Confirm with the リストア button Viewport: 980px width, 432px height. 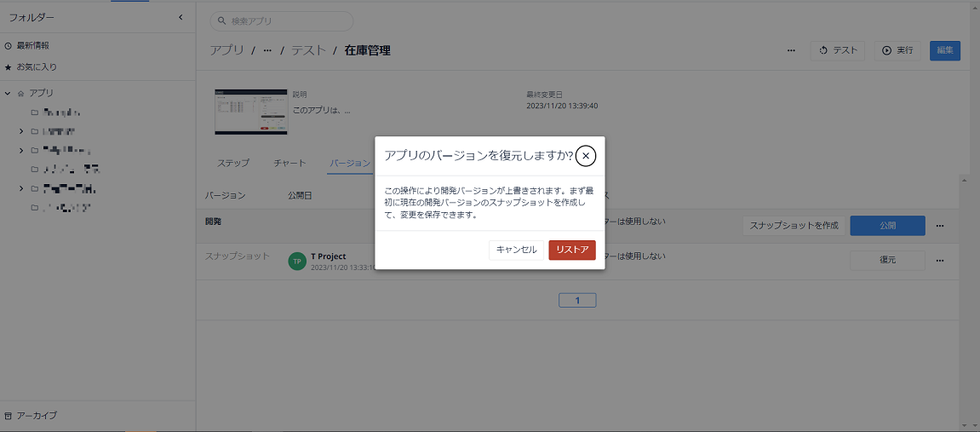[x=572, y=250]
